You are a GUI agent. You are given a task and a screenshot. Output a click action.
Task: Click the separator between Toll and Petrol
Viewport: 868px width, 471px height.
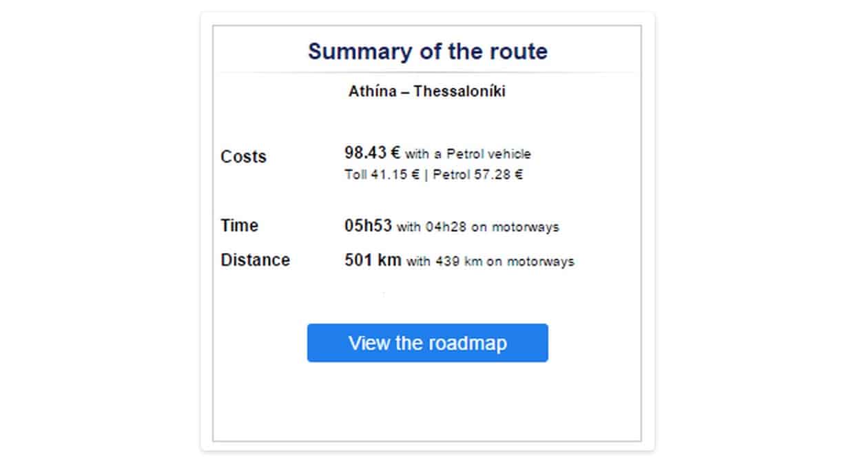pos(426,175)
